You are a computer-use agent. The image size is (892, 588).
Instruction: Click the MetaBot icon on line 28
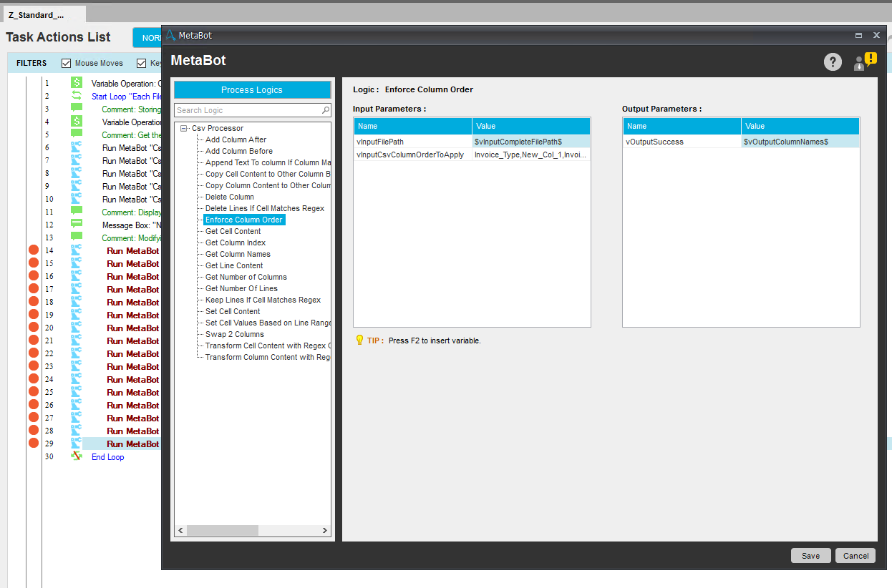pyautogui.click(x=77, y=431)
